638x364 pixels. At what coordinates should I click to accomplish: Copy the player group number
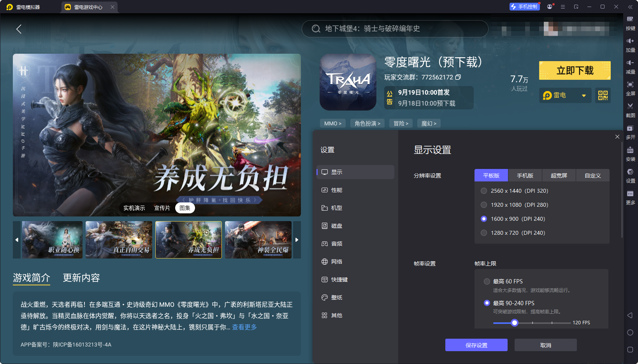pos(458,77)
